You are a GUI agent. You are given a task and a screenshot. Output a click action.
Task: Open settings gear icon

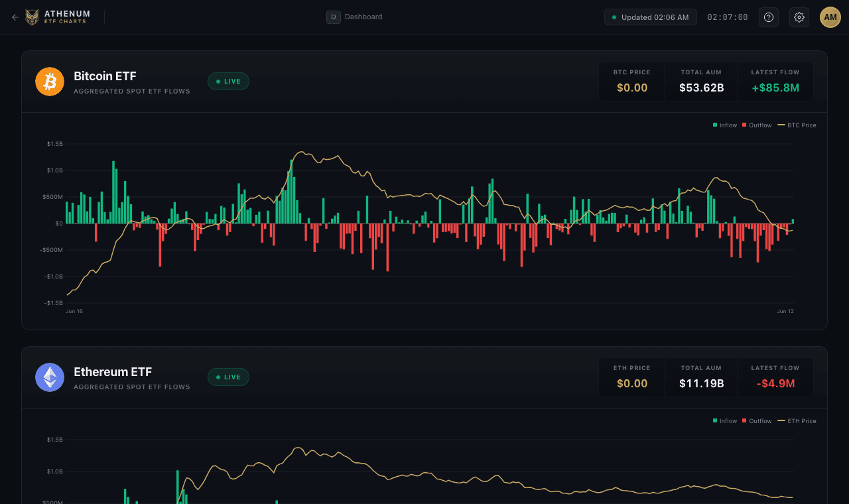(799, 17)
